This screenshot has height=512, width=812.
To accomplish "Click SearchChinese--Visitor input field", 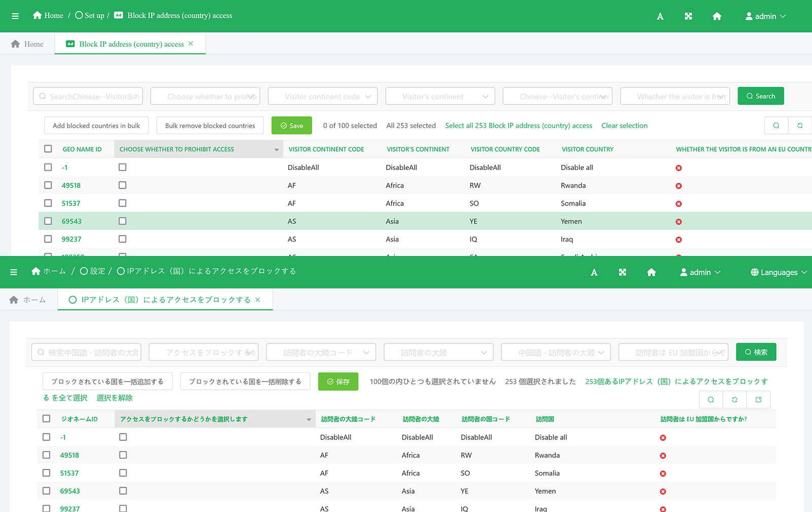I will point(88,96).
